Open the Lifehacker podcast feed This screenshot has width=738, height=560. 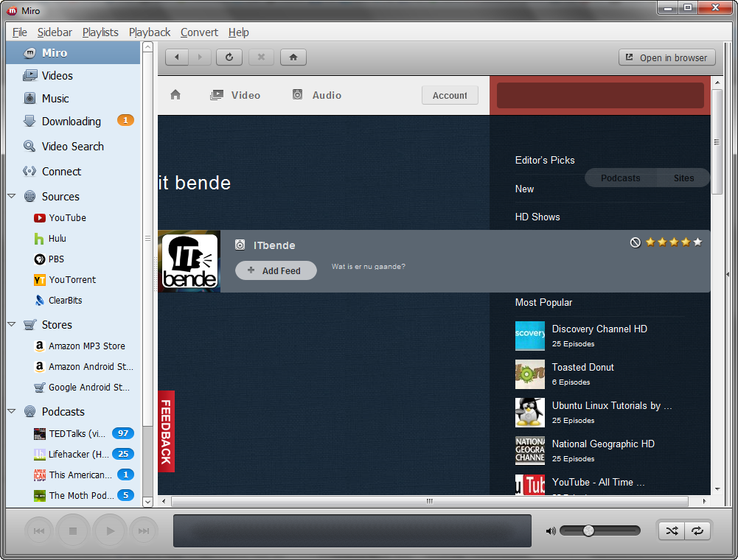click(73, 454)
